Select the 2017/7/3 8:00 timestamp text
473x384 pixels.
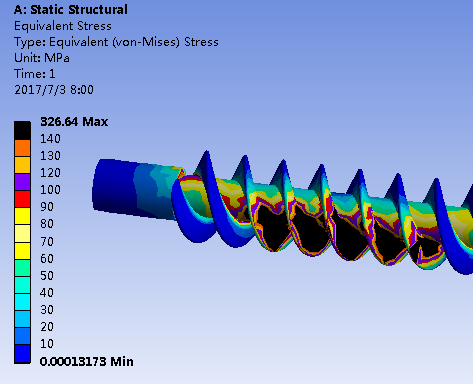pos(54,90)
